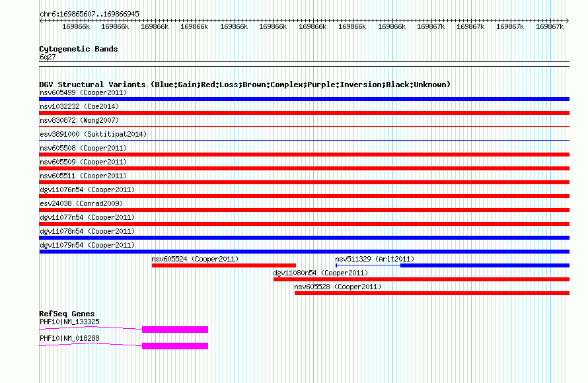Screen dimensions: 588x383
Task: Open variant dgv11077n54 (Cooper2011) label
Action: point(87,217)
